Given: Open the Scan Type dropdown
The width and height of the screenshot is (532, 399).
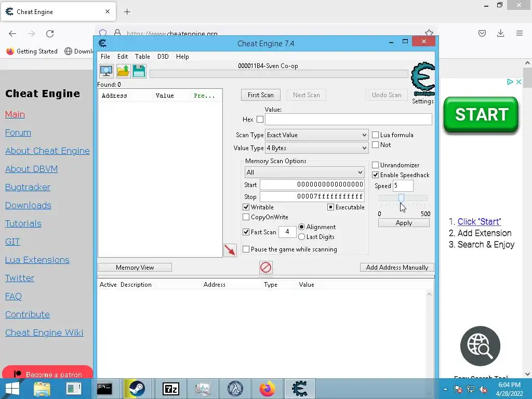Looking at the screenshot, I should pos(316,135).
